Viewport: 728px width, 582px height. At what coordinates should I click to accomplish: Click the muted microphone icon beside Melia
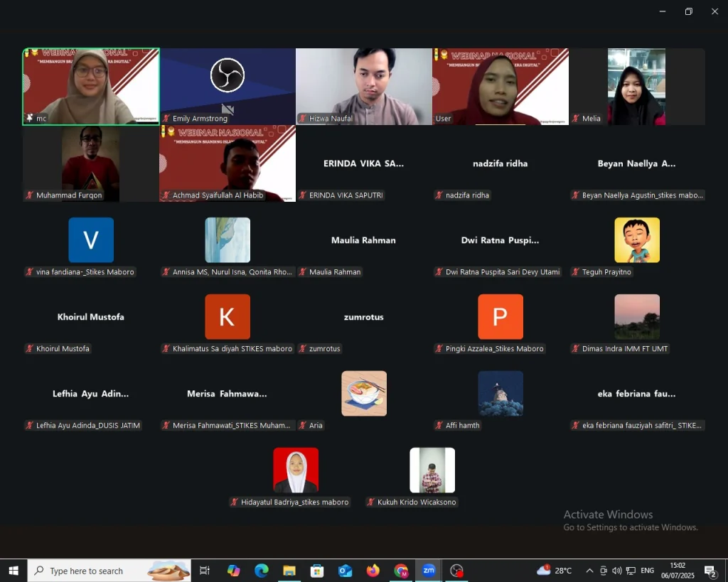(x=577, y=119)
